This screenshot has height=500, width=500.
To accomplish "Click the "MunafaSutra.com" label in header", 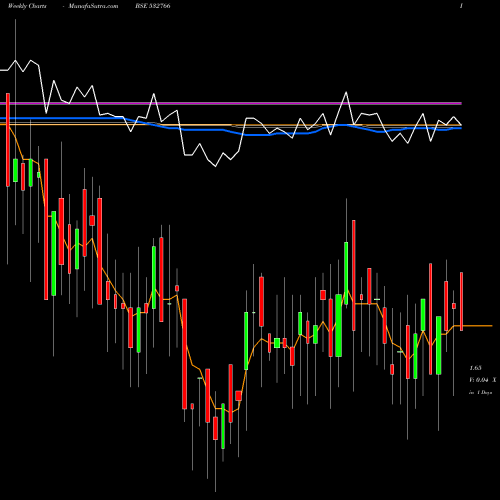I will tap(93, 6).
